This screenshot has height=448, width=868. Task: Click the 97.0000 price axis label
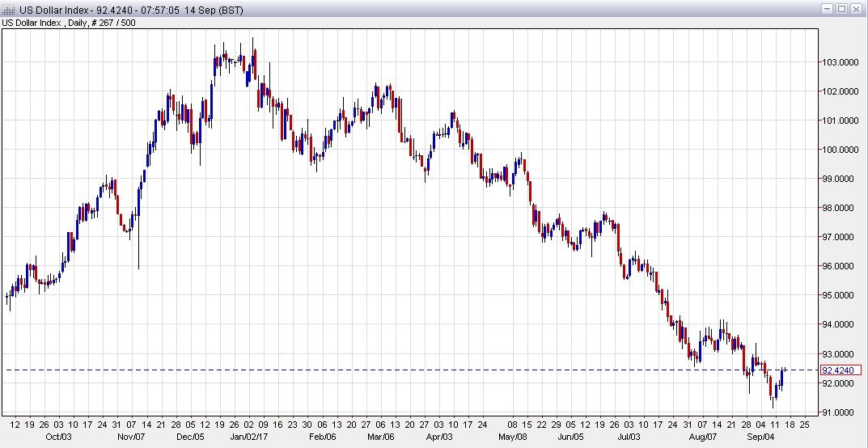(x=841, y=237)
